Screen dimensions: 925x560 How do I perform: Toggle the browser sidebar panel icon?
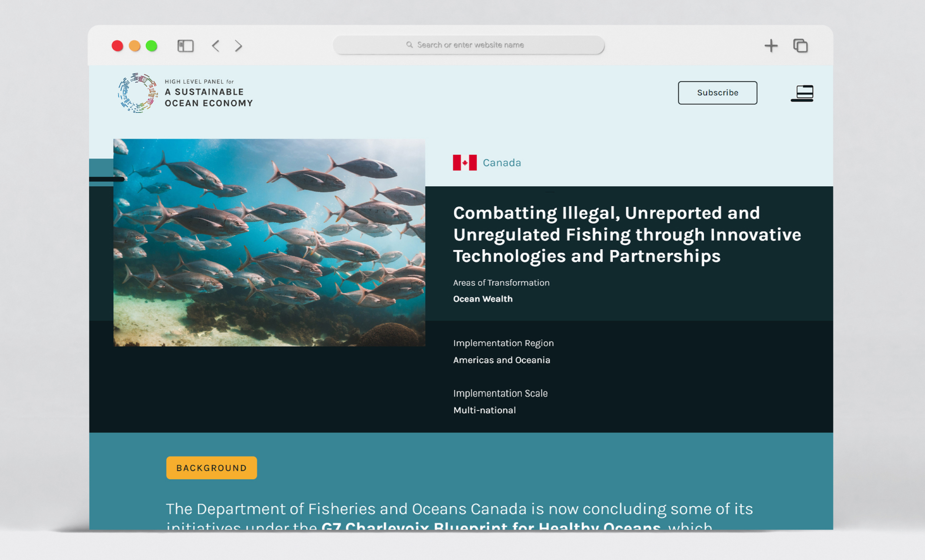[185, 46]
